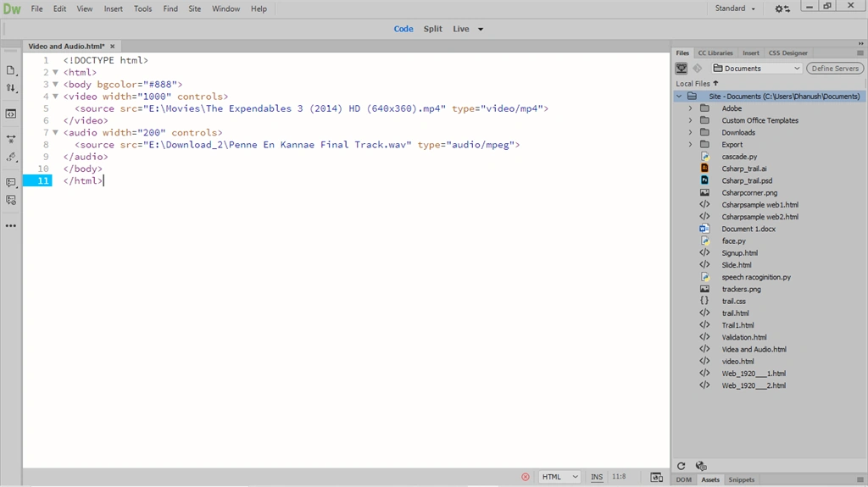Image resolution: width=868 pixels, height=487 pixels.
Task: Click the Csharp_trail.psd Photoshop file icon
Action: [704, 180]
